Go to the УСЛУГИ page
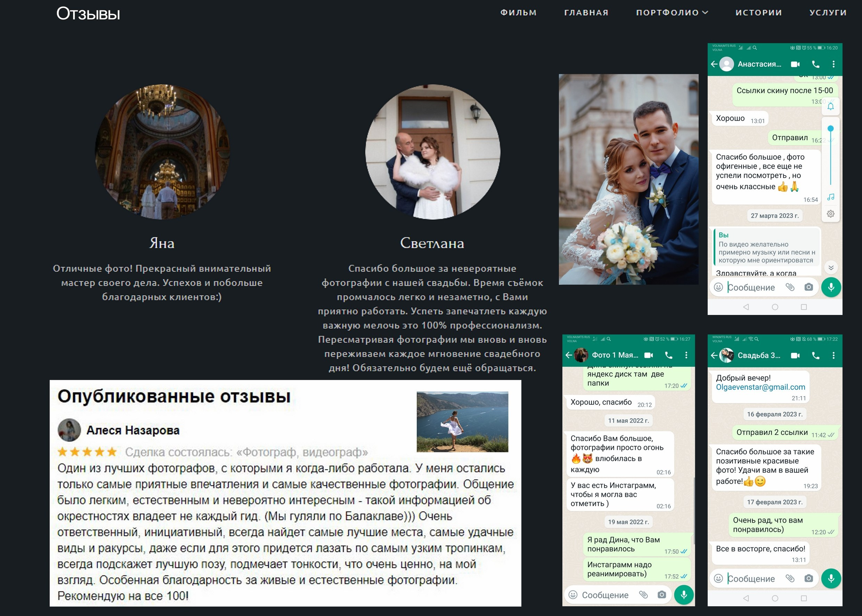Image resolution: width=862 pixels, height=616 pixels. pos(828,13)
